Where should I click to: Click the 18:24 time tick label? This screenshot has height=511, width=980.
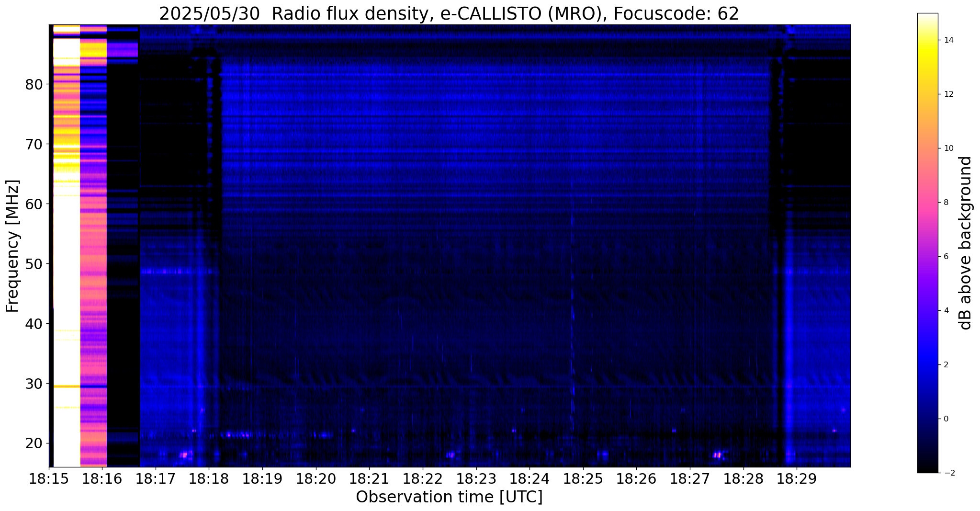coord(530,479)
